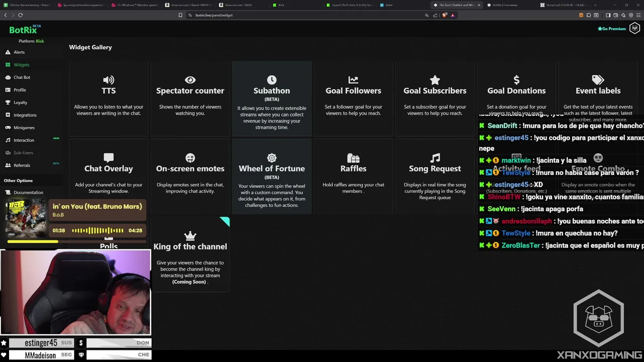Click the On-screen emotes smiley icon
This screenshot has width=644, height=362.
coord(190,158)
